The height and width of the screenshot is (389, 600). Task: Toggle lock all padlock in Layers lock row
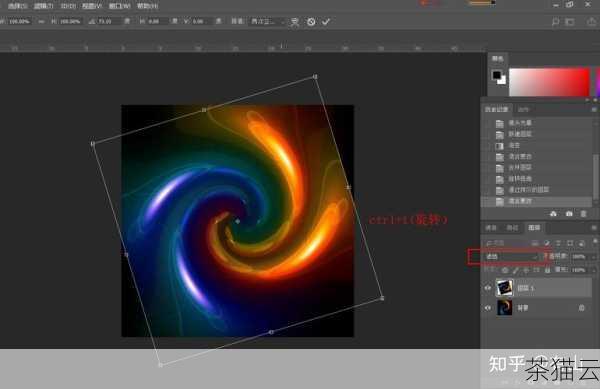pyautogui.click(x=547, y=270)
